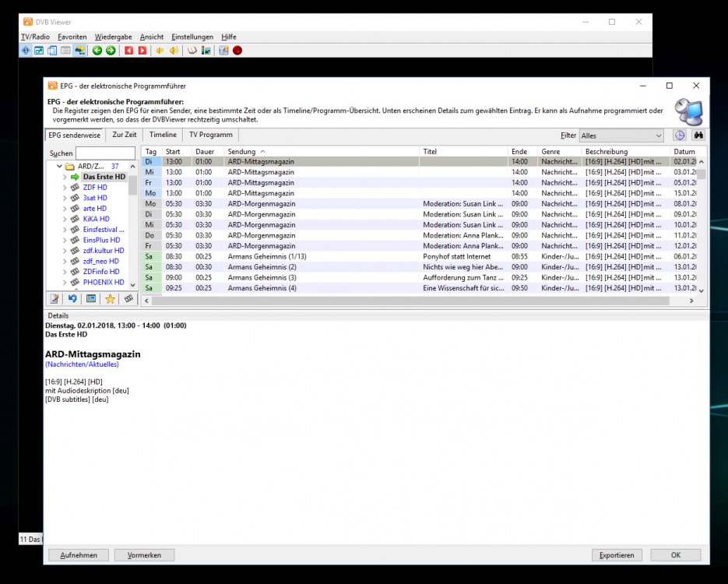Screen dimensions: 728x584
Task: Open the Wiedergabe menu
Action: [x=113, y=37]
